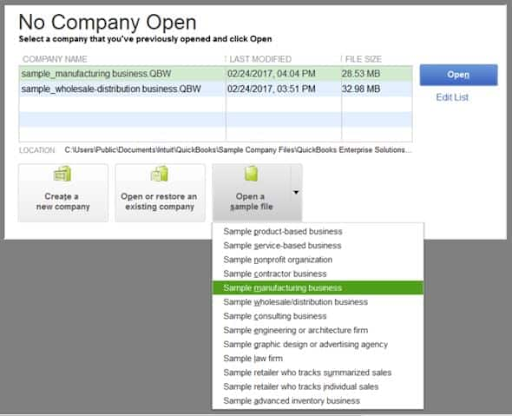Image resolution: width=512 pixels, height=416 pixels.
Task: Select sample_manufacturing business.QBW row
Action: [216, 73]
